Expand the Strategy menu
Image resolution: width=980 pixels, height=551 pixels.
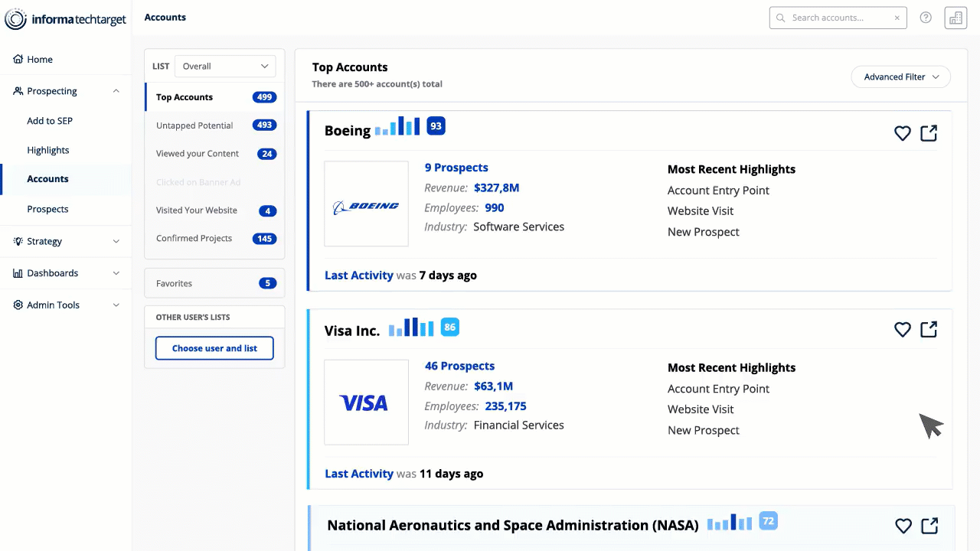(66, 241)
